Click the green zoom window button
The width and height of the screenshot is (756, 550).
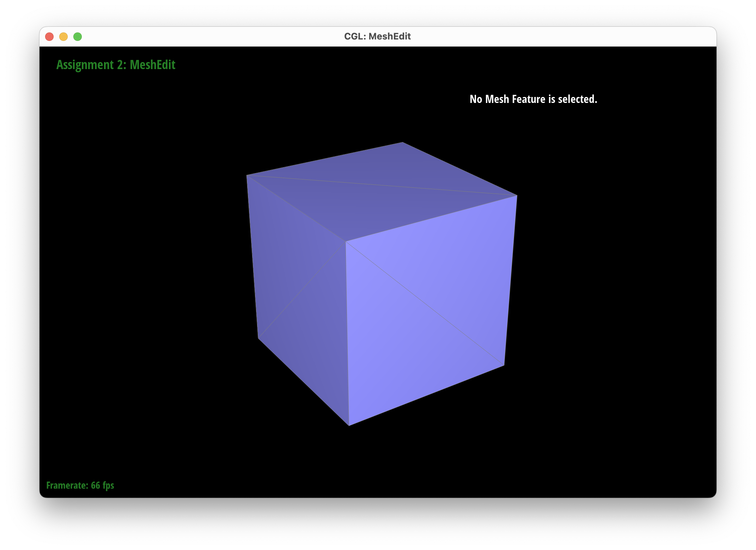click(78, 37)
